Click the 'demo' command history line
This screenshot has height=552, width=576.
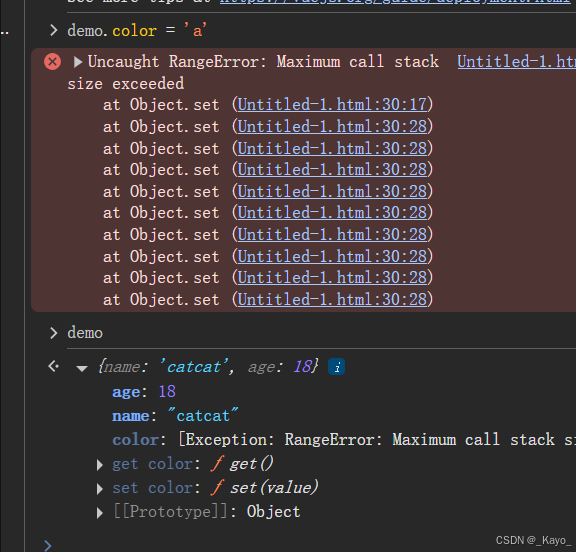[85, 333]
